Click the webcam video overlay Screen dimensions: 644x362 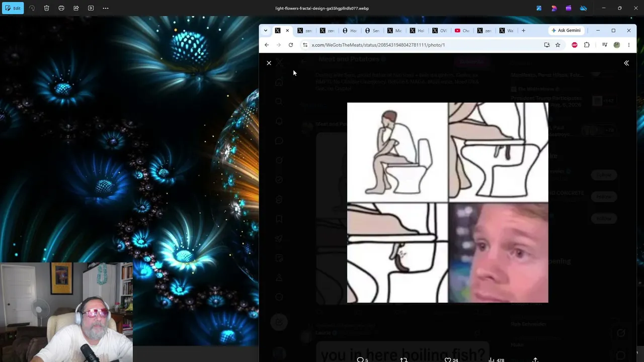[x=66, y=312]
